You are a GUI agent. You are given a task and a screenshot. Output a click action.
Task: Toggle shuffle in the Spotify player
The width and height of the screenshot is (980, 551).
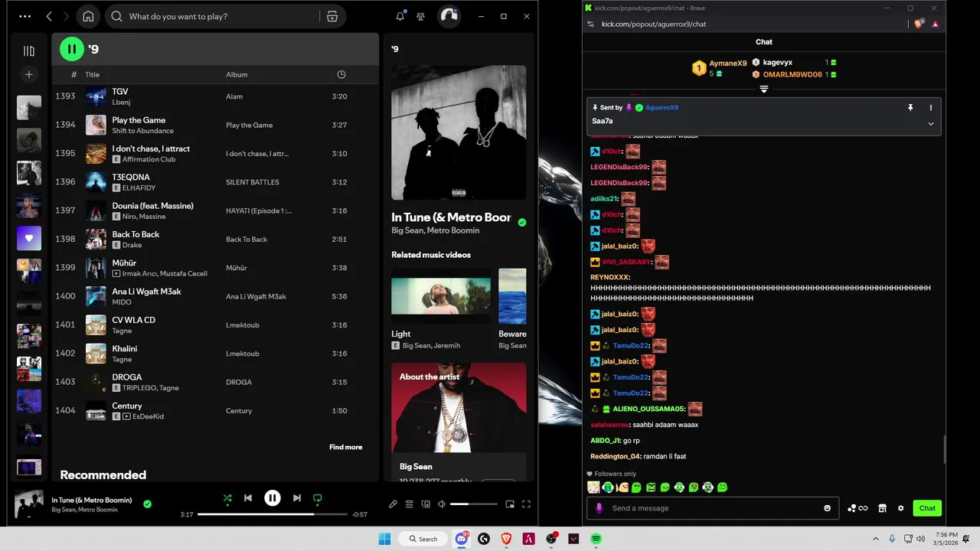point(227,498)
